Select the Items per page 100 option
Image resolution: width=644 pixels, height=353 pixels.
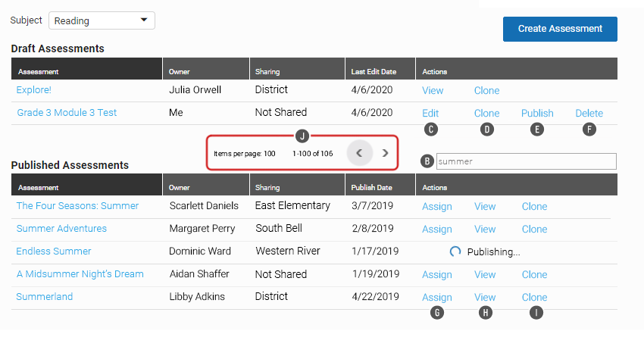point(245,154)
